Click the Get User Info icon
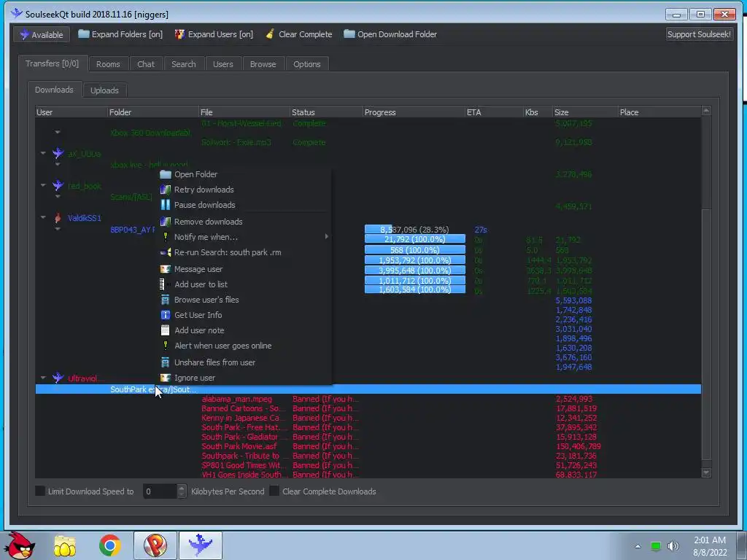 pyautogui.click(x=166, y=315)
